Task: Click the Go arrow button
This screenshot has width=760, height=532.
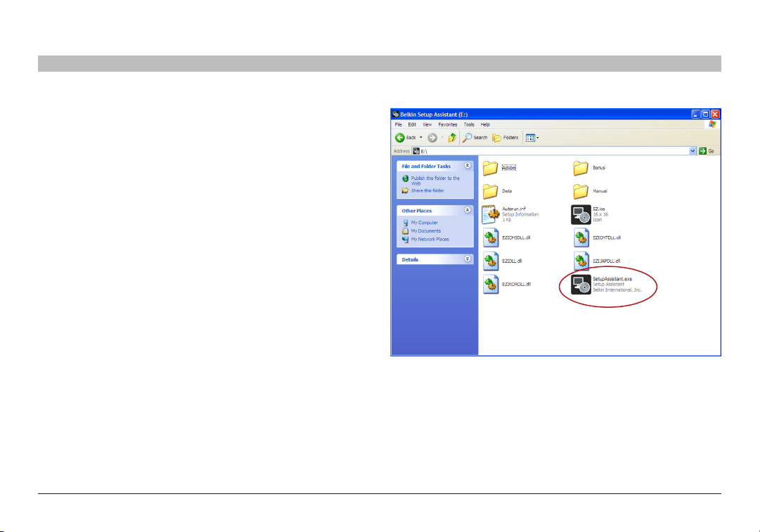Action: pyautogui.click(x=702, y=151)
